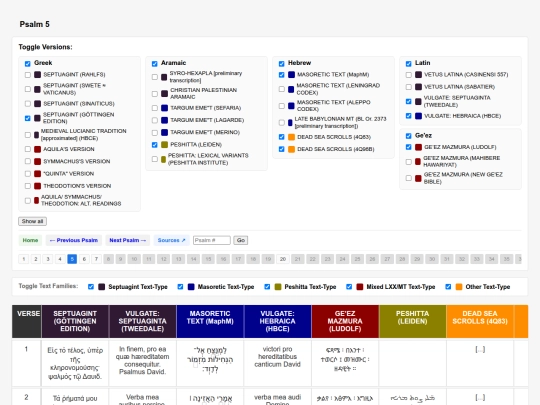Jump to Psalm 1 page button

23,259
